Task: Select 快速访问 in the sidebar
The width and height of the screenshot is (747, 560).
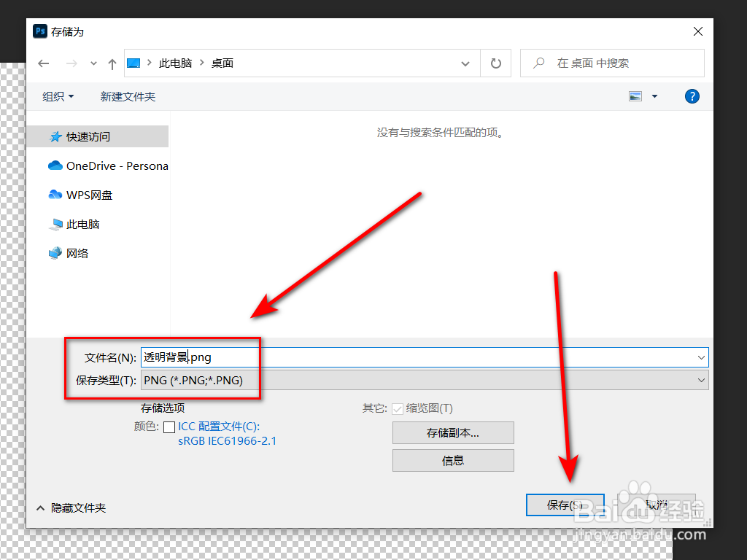Action: [x=98, y=136]
